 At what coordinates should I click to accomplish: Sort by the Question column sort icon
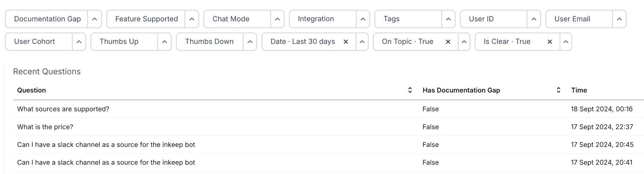click(x=410, y=90)
